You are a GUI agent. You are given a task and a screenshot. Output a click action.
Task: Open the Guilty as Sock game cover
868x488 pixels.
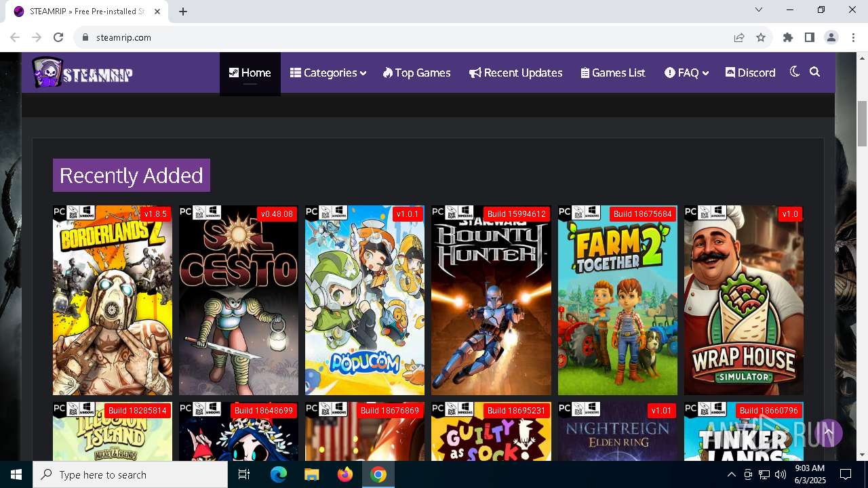coord(491,432)
